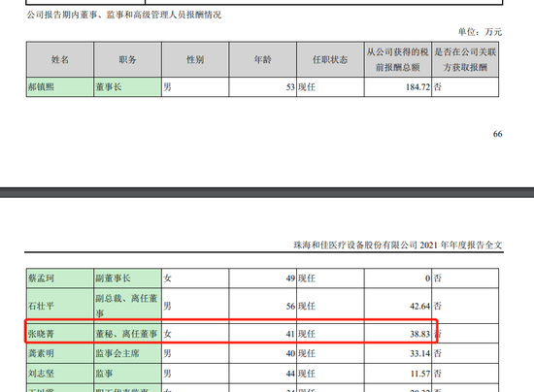534x392 pixels.
Task: Click the 职务 column header
Action: (x=127, y=60)
